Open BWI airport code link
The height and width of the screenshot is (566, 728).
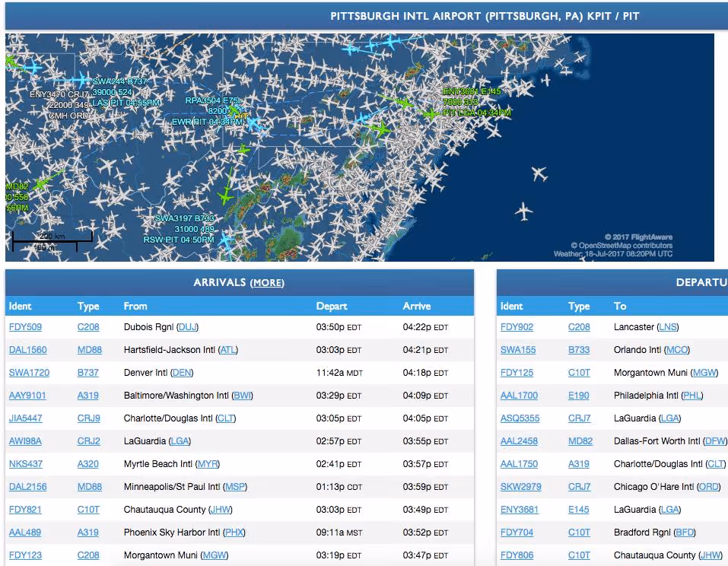point(243,395)
